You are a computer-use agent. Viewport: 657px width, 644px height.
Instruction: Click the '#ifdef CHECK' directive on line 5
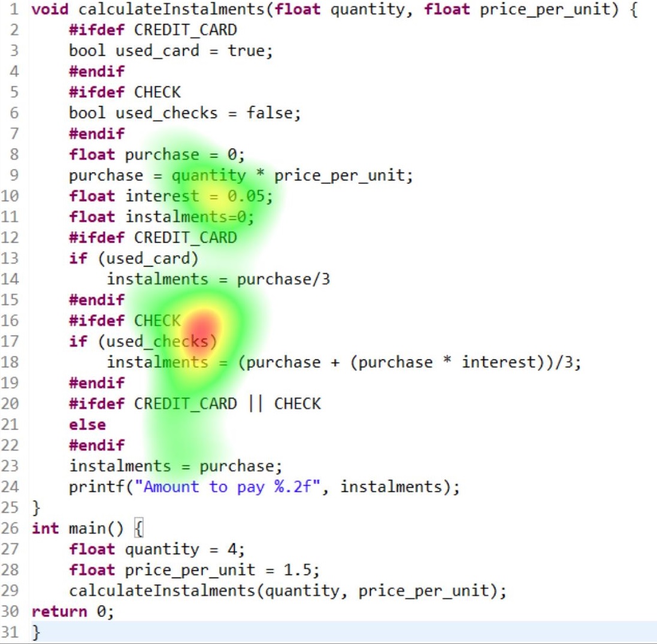click(x=125, y=92)
